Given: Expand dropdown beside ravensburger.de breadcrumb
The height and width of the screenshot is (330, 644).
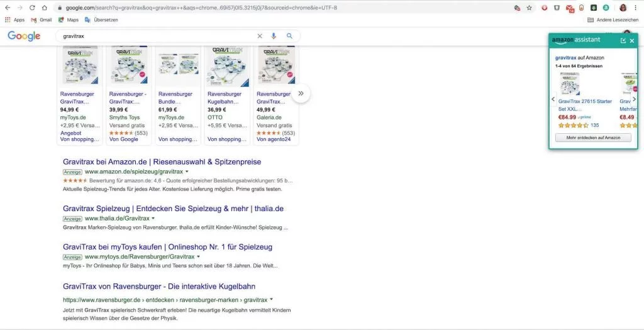Looking at the screenshot, I should [271, 300].
